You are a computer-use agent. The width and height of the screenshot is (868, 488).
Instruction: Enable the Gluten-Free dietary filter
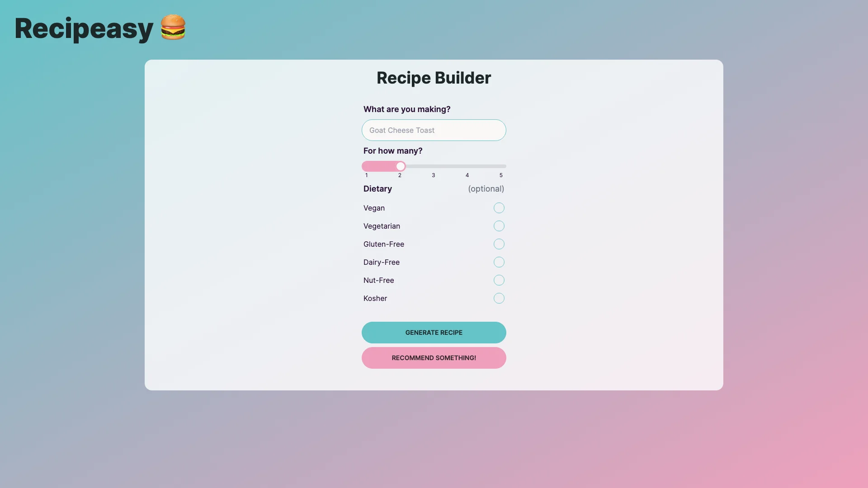[x=499, y=244]
